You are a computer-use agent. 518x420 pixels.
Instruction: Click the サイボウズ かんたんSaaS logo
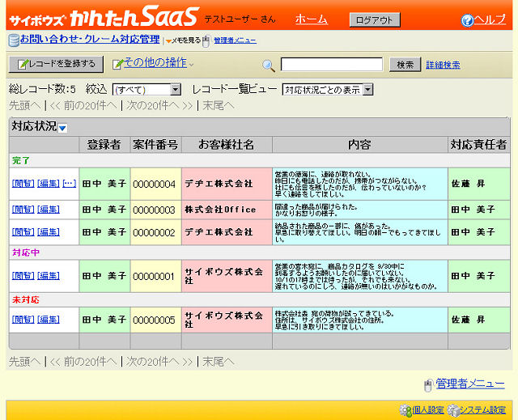click(104, 16)
